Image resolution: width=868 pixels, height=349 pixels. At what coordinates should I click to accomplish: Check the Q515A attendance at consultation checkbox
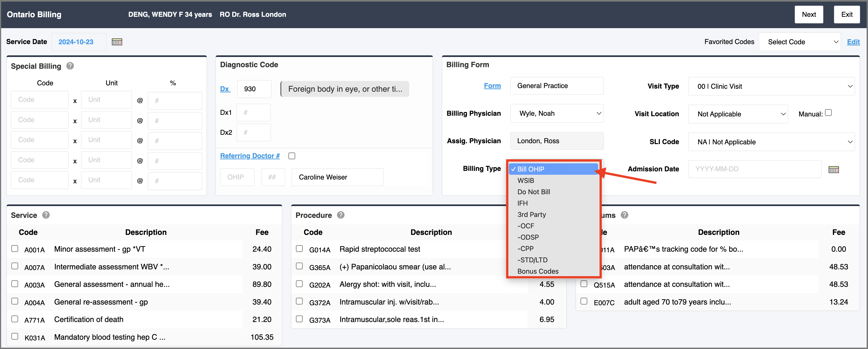584,284
